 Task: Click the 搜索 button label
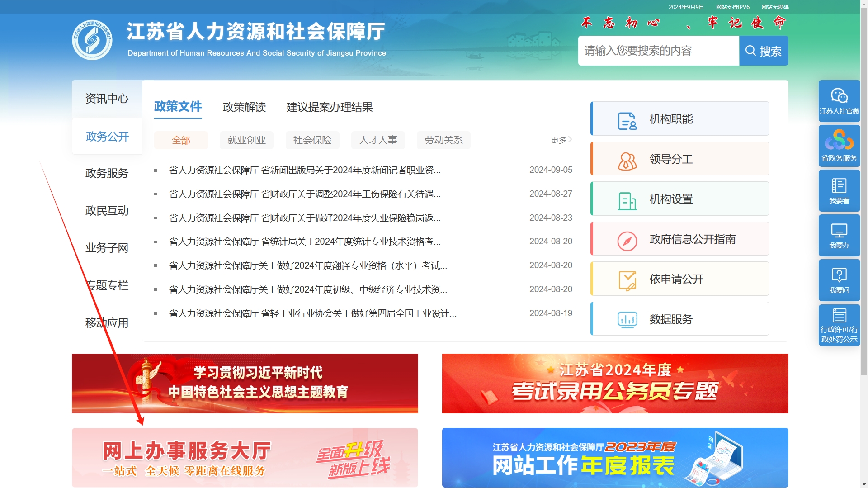[770, 51]
